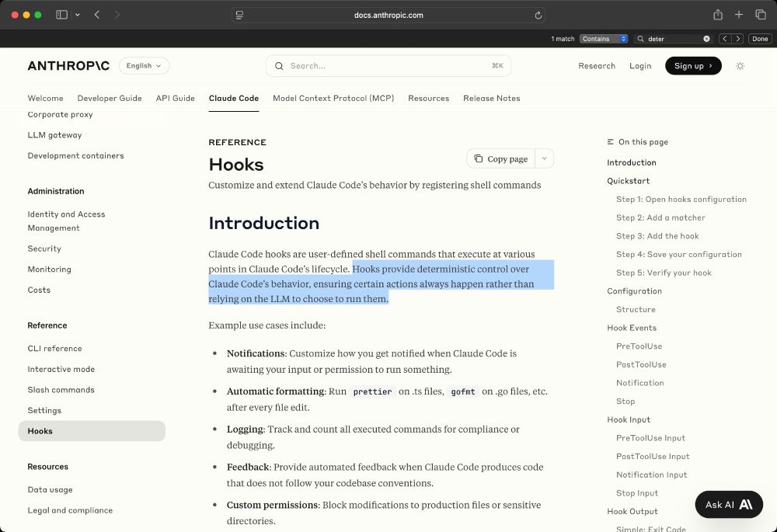Open a new tab with plus icon
This screenshot has width=777, height=532.
tap(739, 15)
